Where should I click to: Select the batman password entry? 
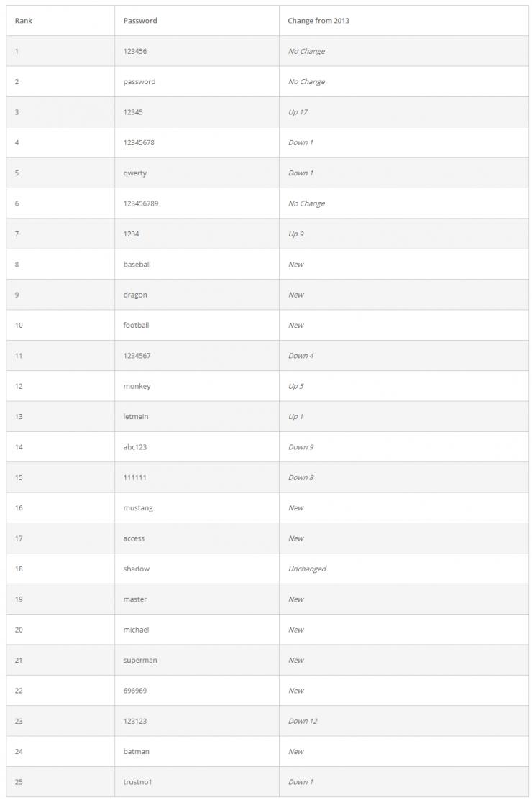click(137, 751)
